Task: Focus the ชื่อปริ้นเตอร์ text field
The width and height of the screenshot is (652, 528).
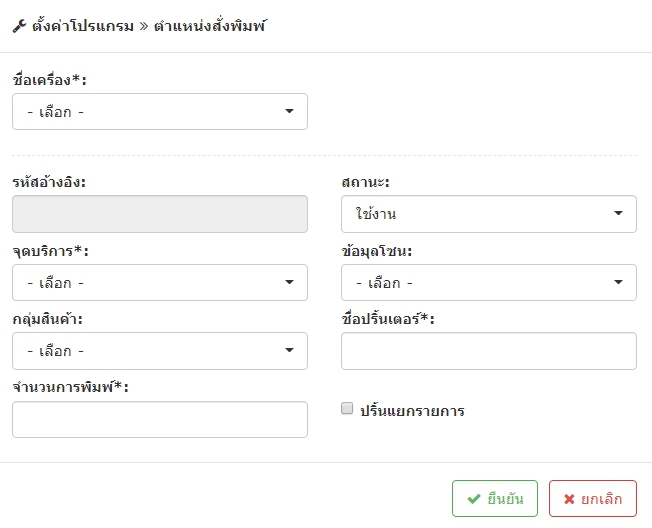Action: click(489, 351)
